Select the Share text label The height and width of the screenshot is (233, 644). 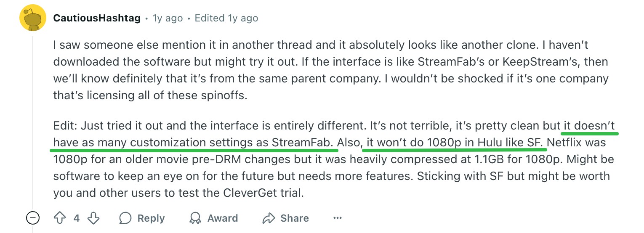295,218
